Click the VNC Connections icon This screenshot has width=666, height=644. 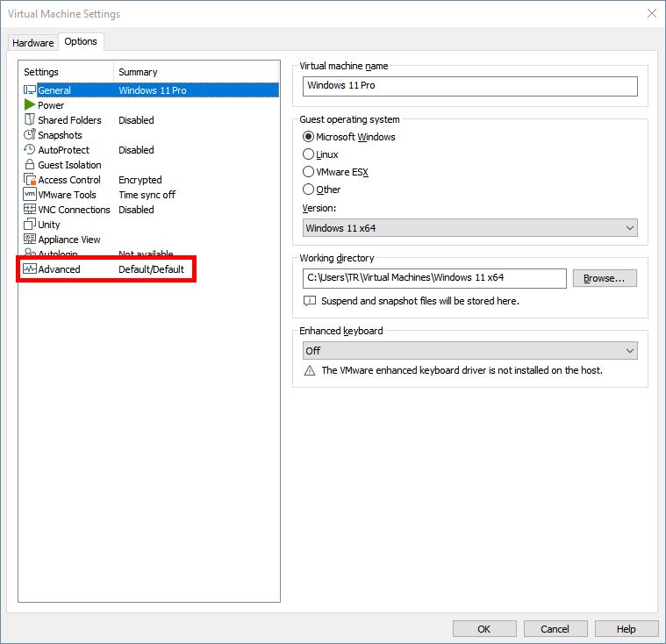30,209
